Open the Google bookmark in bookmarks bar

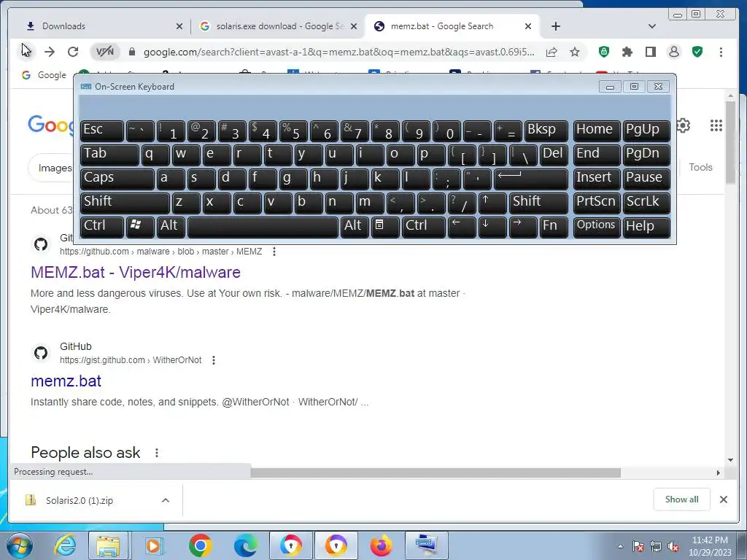click(x=44, y=75)
